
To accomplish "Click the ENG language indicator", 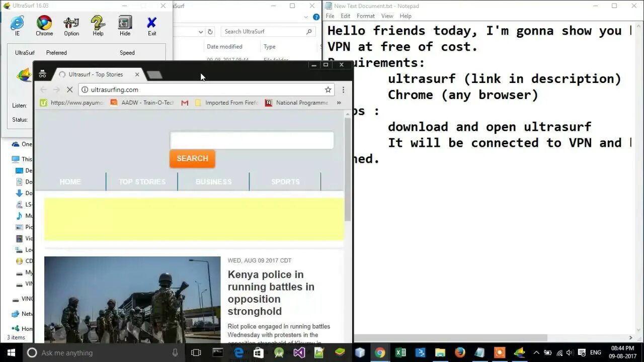I will [595, 352].
